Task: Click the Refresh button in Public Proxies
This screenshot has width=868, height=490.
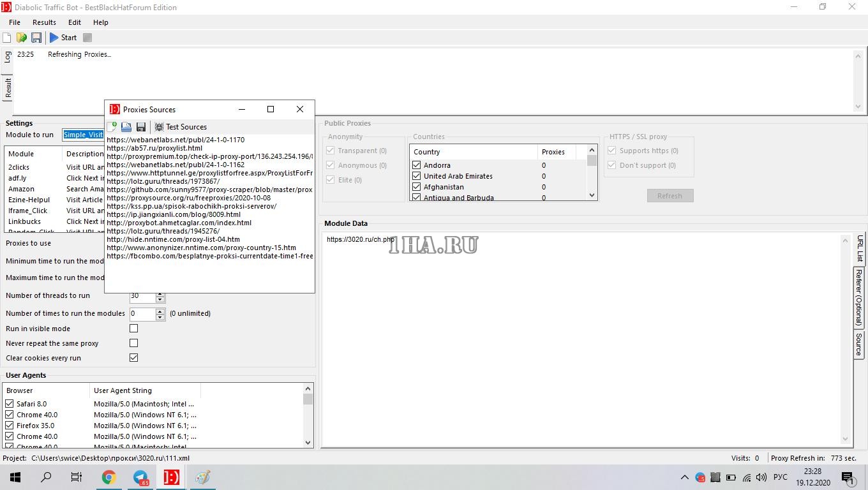Action: (670, 195)
